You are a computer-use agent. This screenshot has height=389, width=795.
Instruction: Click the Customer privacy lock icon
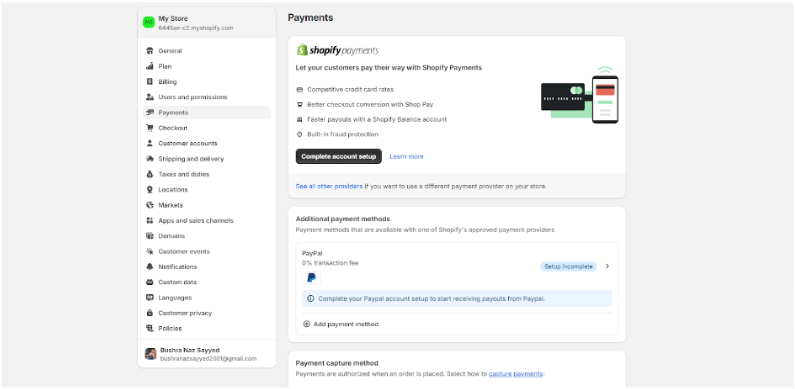pyautogui.click(x=150, y=313)
